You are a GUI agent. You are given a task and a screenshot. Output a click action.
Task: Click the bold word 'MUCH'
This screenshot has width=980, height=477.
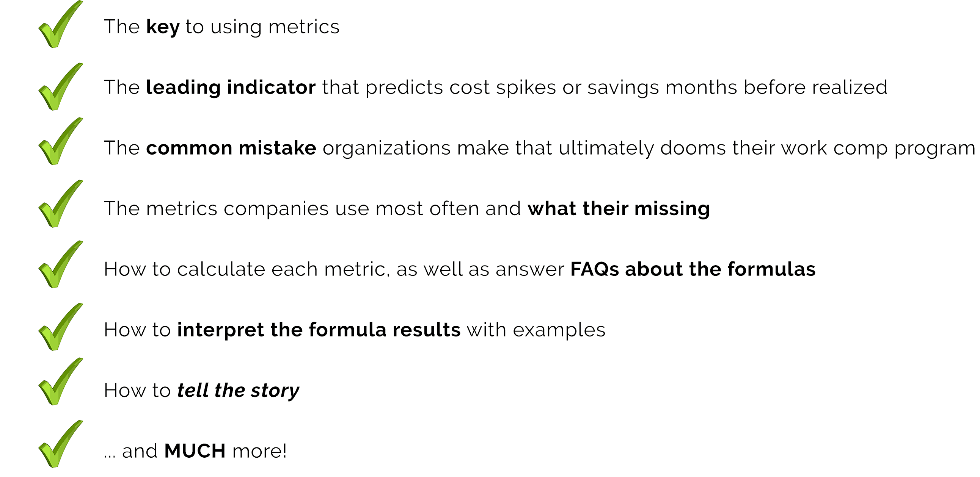tap(195, 451)
